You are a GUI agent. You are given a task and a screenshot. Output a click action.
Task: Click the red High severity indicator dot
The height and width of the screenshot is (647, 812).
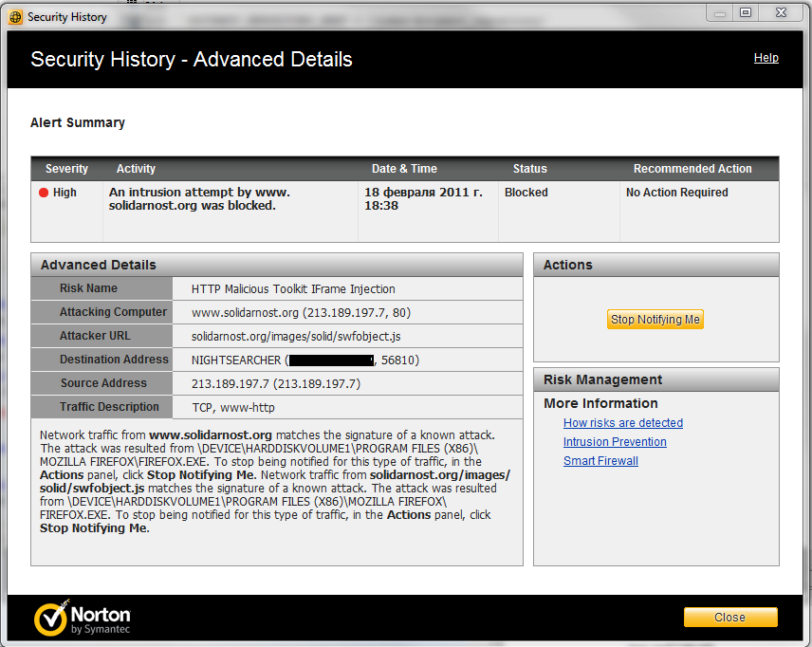(x=44, y=193)
